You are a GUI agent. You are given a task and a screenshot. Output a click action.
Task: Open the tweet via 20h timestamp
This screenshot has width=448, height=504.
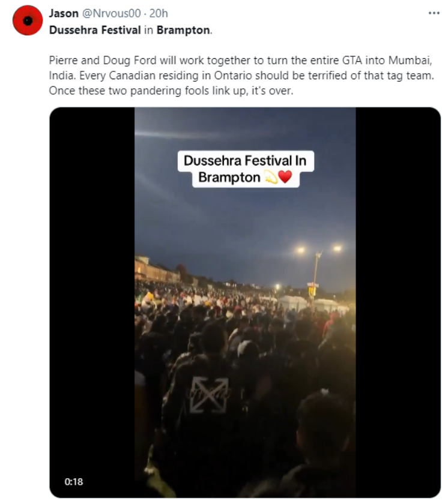[159, 13]
